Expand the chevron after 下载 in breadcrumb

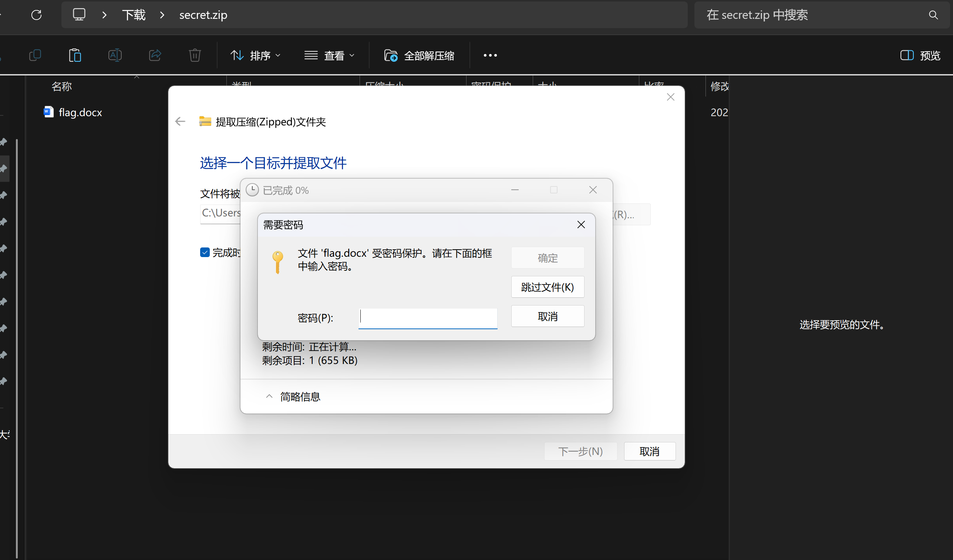(162, 15)
